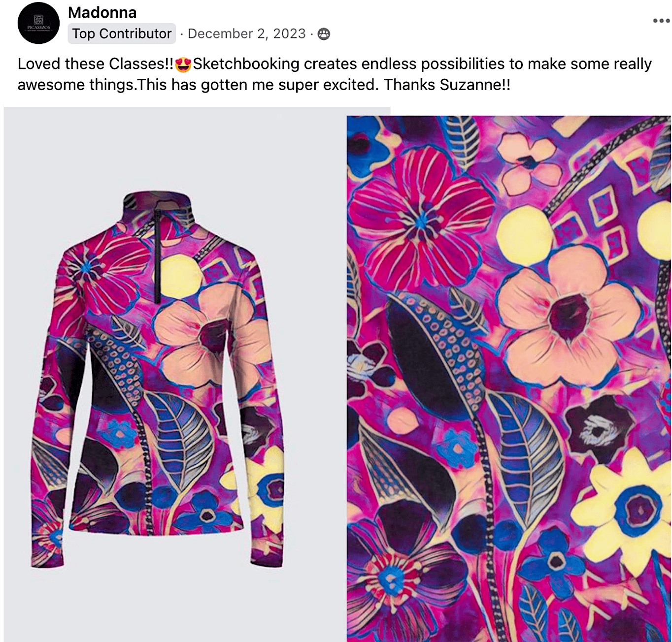
Task: Click the Picasszos profile avatar
Action: click(38, 23)
